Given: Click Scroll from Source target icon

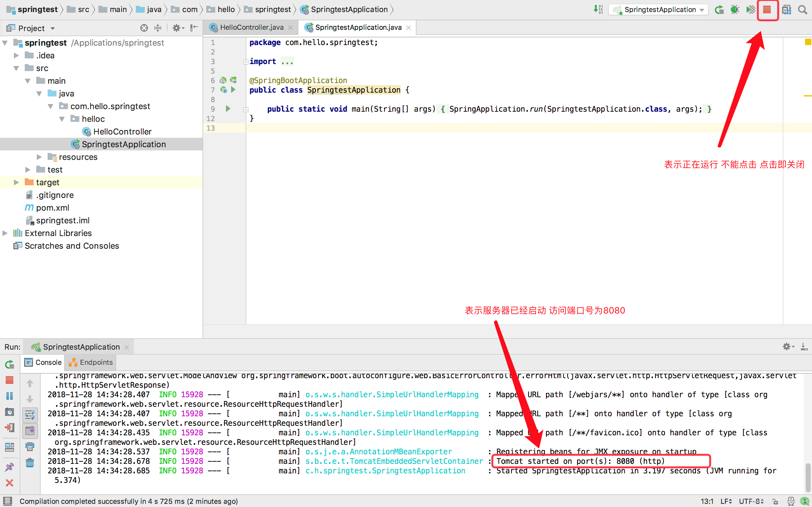Looking at the screenshot, I should click(x=144, y=28).
